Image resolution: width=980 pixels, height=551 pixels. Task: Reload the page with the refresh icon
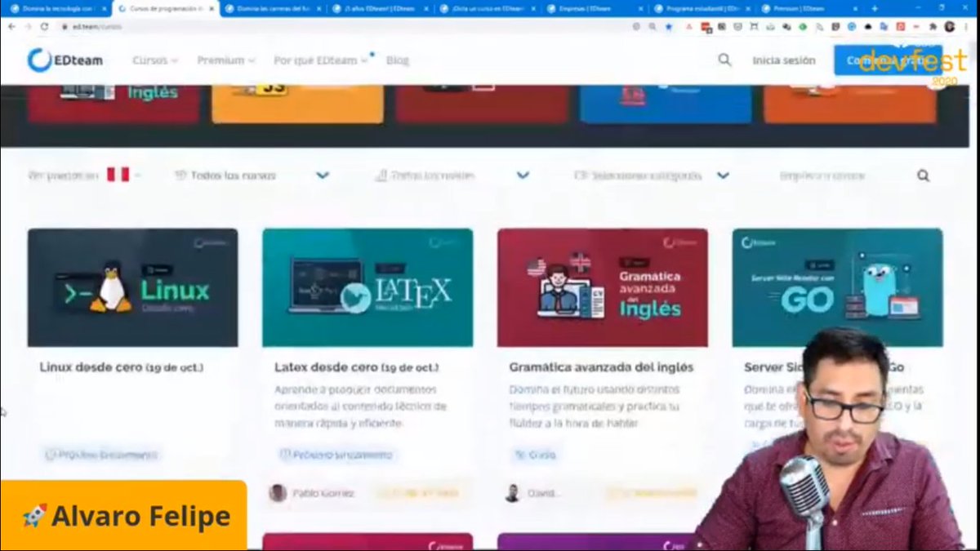tap(44, 26)
